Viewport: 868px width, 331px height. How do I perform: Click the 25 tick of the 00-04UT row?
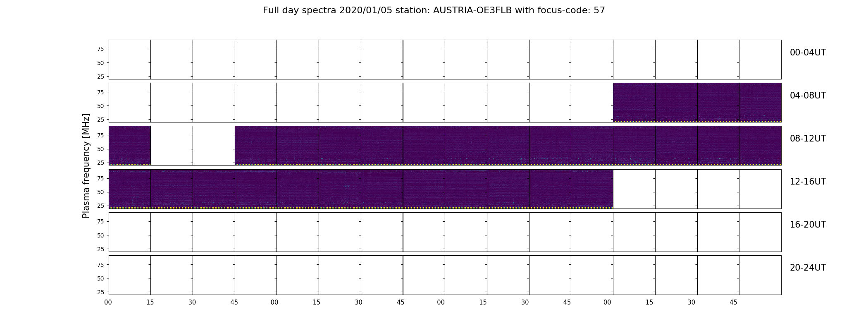[x=100, y=77]
